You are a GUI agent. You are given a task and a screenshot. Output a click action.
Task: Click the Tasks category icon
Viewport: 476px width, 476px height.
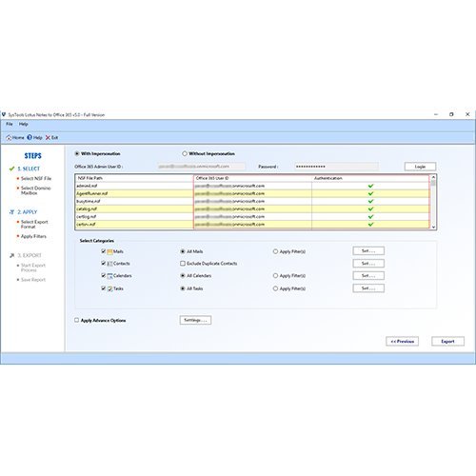coord(109,288)
